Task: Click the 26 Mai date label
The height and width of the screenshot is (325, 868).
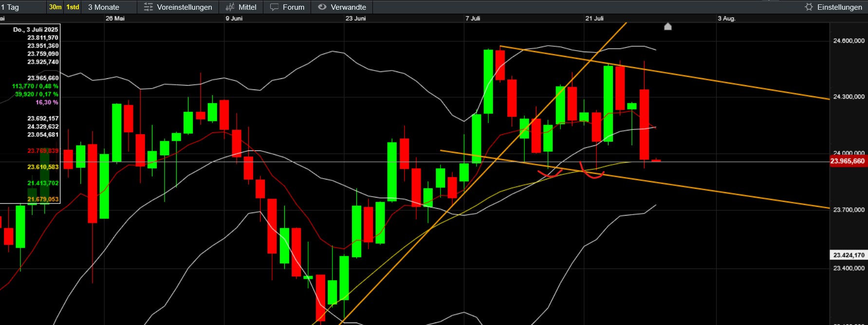Action: pos(115,18)
